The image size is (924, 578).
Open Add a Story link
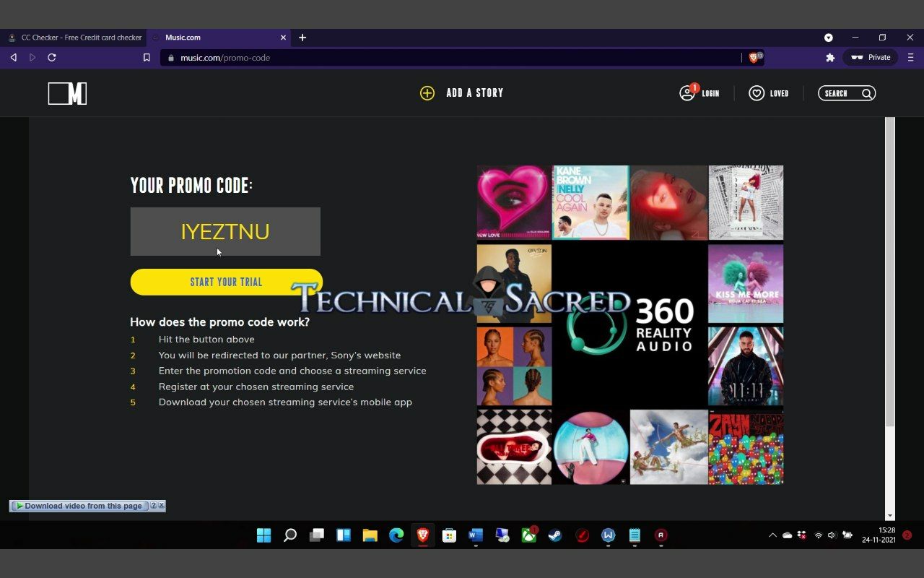coord(474,93)
